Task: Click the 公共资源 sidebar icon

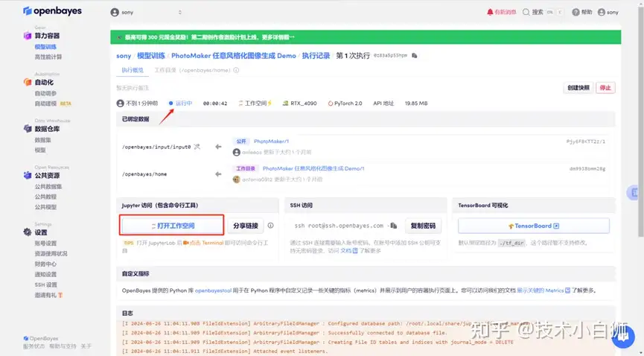Action: [x=28, y=176]
